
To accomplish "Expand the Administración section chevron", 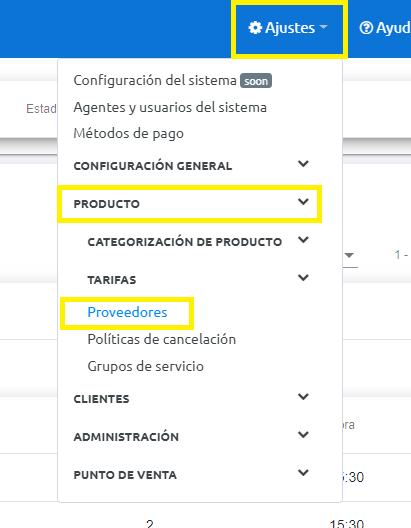I will pos(303,435).
